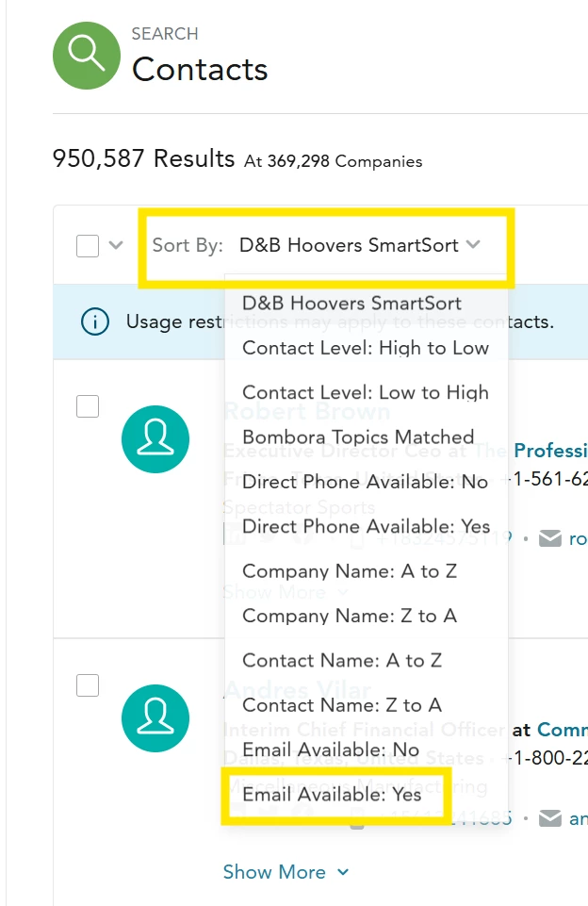Sort by Contact Name: Z to A
The height and width of the screenshot is (906, 588).
[x=367, y=705]
